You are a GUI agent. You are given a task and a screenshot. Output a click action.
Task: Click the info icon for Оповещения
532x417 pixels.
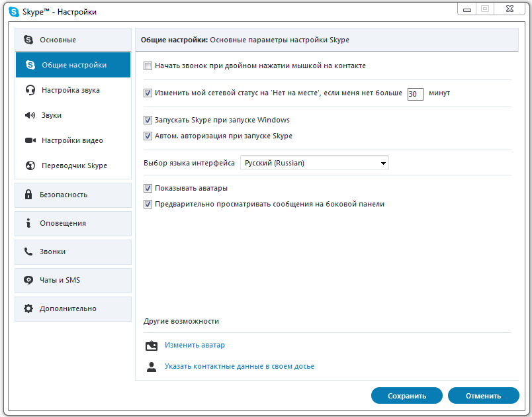28,223
